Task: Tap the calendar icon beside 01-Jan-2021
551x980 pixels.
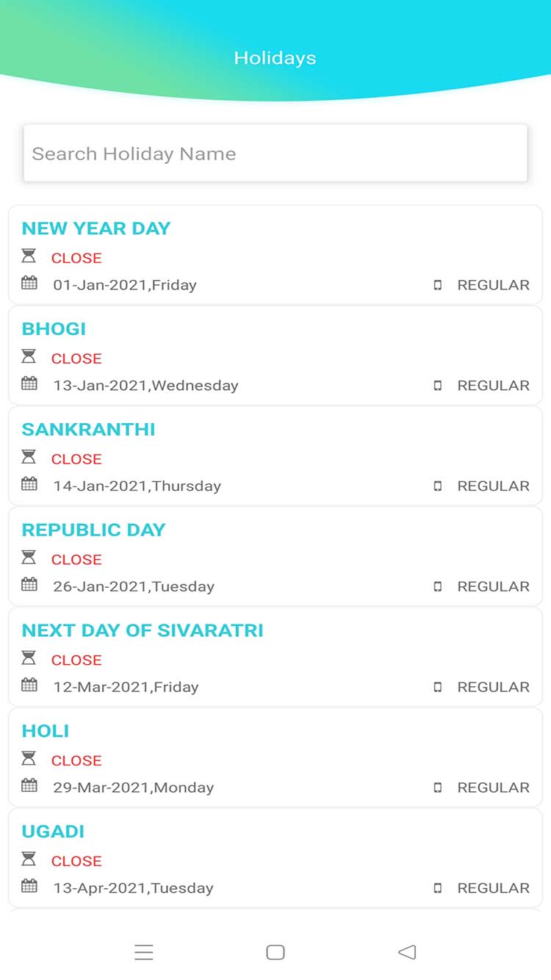Action: tap(29, 283)
